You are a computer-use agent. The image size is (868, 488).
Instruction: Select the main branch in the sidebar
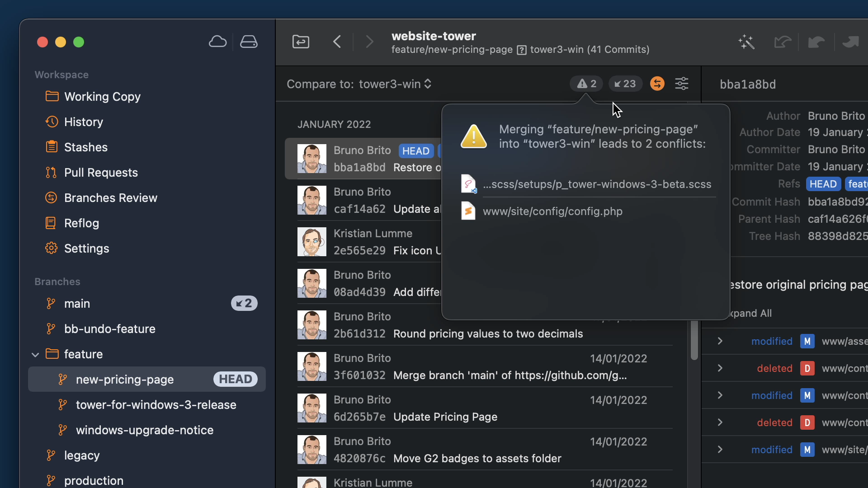pyautogui.click(x=77, y=303)
